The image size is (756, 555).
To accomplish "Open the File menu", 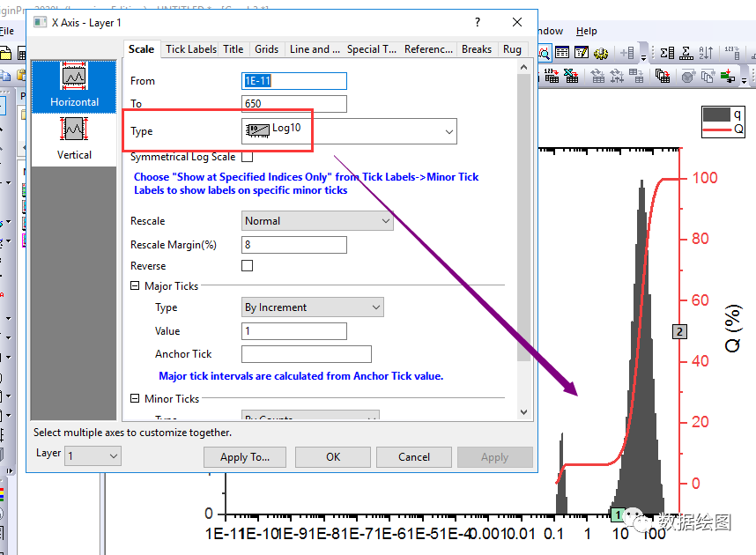I will [7, 31].
